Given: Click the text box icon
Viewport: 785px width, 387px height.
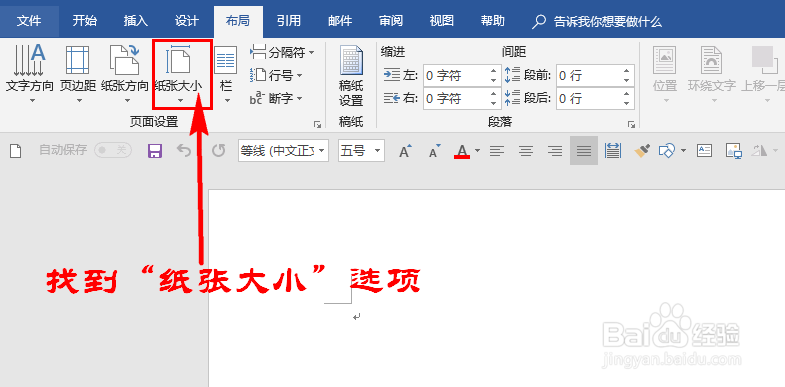Looking at the screenshot, I should (x=705, y=150).
